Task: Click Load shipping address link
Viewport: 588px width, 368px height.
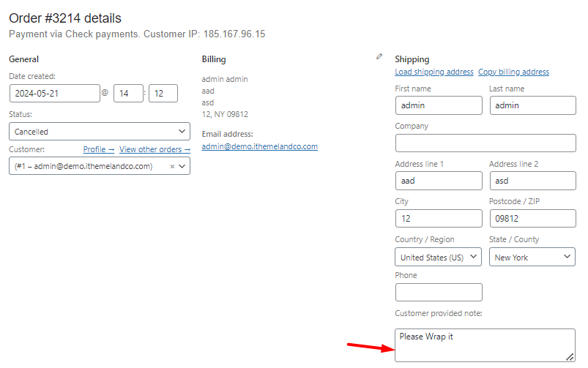Action: click(x=434, y=72)
